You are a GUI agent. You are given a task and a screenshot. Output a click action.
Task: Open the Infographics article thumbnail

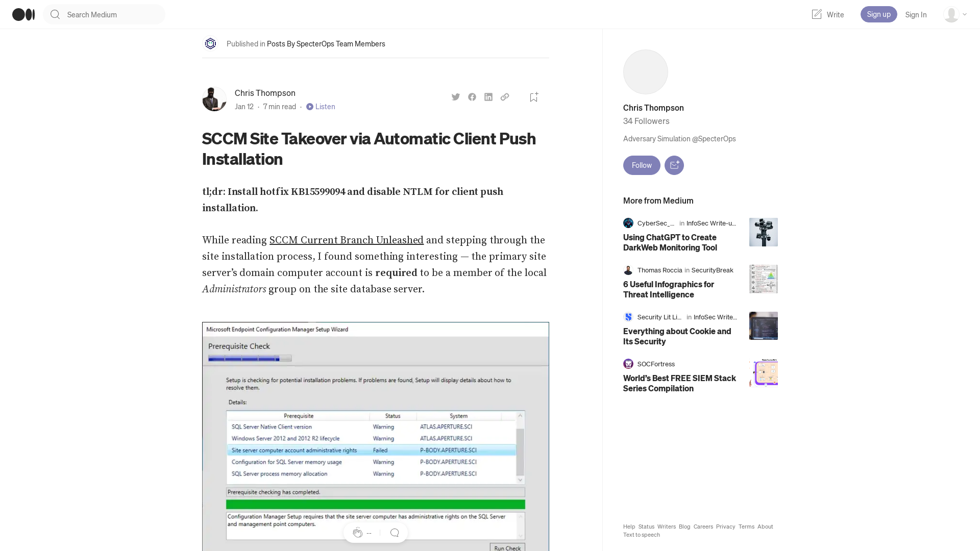pyautogui.click(x=764, y=279)
